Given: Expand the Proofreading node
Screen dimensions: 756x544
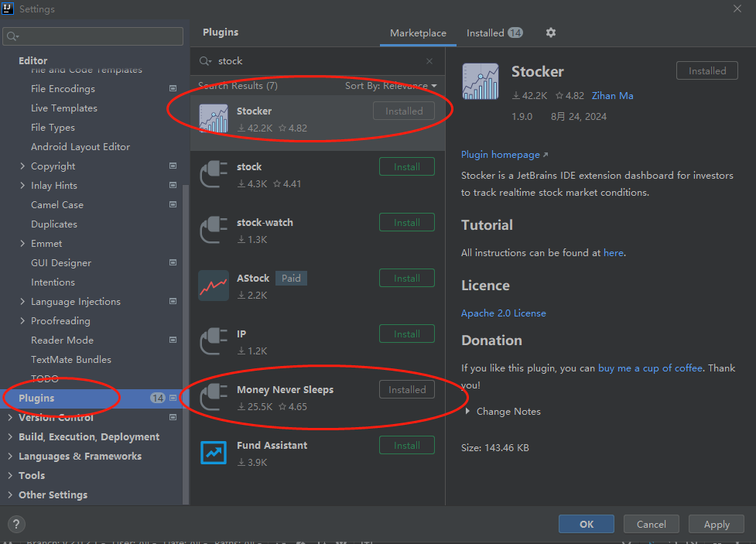Looking at the screenshot, I should click(x=22, y=320).
